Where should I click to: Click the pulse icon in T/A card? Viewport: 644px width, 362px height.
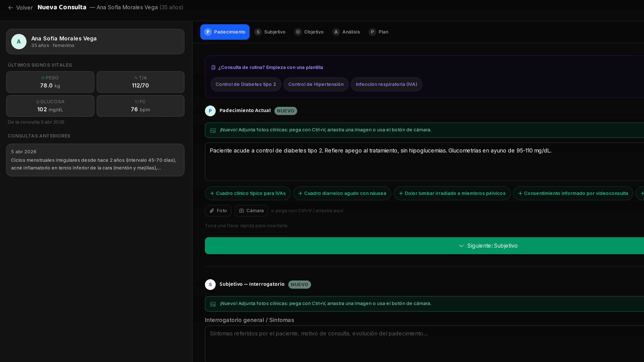136,78
